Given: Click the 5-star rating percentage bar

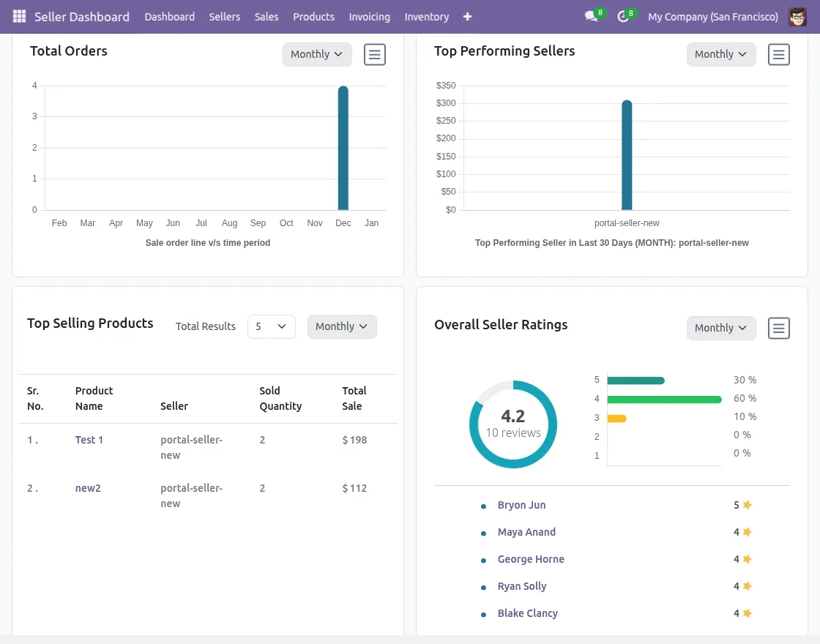Looking at the screenshot, I should pyautogui.click(x=634, y=380).
